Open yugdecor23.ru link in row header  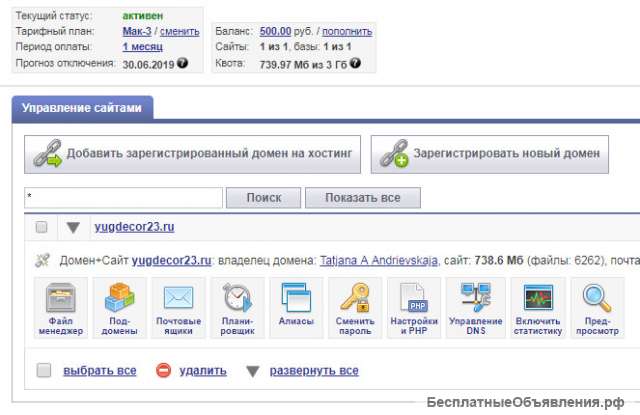tap(134, 227)
